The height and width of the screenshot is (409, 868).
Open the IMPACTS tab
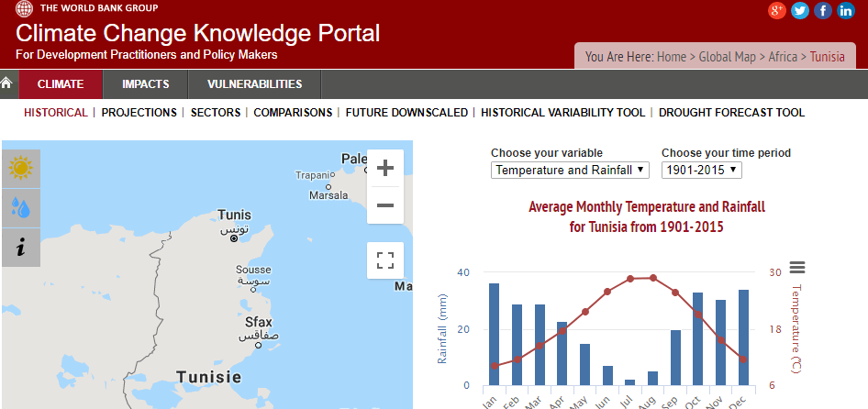point(146,84)
